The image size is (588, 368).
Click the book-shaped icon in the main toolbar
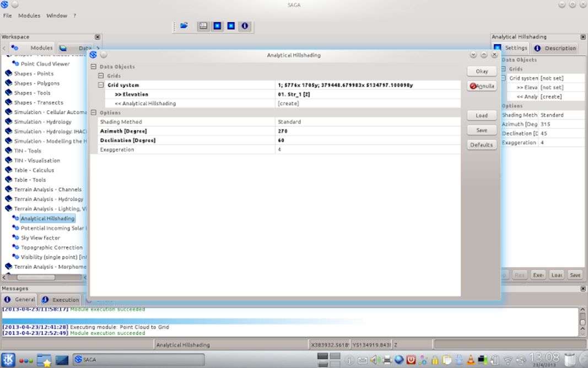point(203,26)
